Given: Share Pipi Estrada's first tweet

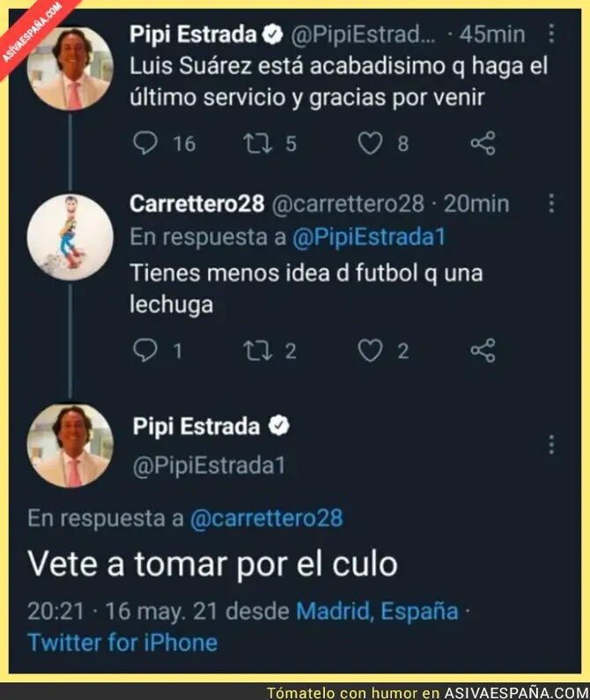Looking at the screenshot, I should pyautogui.click(x=483, y=144).
